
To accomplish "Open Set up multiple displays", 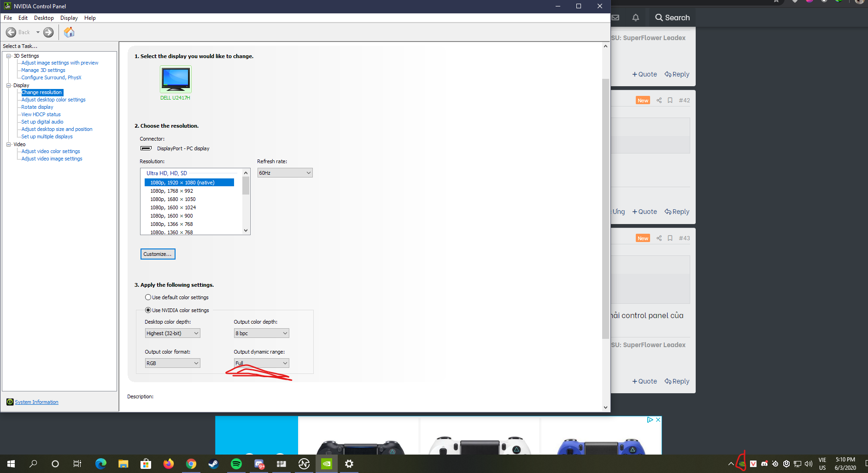I will (x=47, y=136).
